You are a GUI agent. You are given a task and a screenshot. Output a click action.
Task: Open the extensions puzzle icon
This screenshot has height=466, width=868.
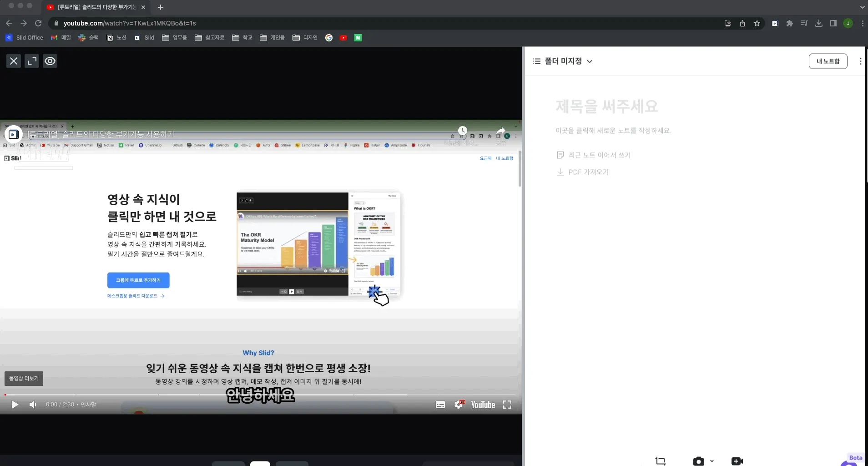pos(790,23)
